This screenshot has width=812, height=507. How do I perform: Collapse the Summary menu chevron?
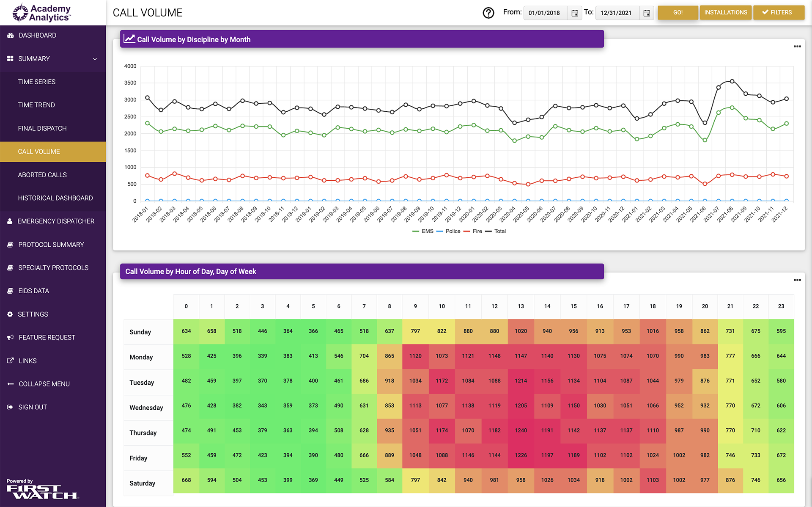[x=95, y=59]
